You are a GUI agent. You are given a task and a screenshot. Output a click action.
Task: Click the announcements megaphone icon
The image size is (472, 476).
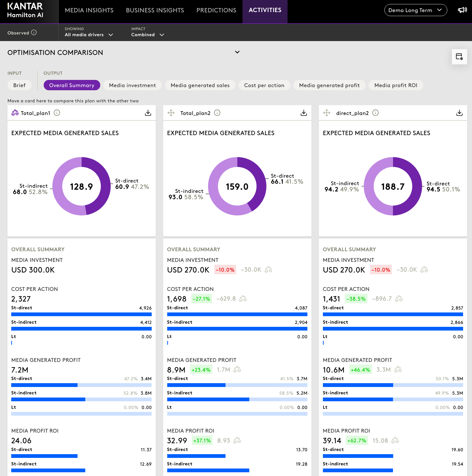coord(462,10)
